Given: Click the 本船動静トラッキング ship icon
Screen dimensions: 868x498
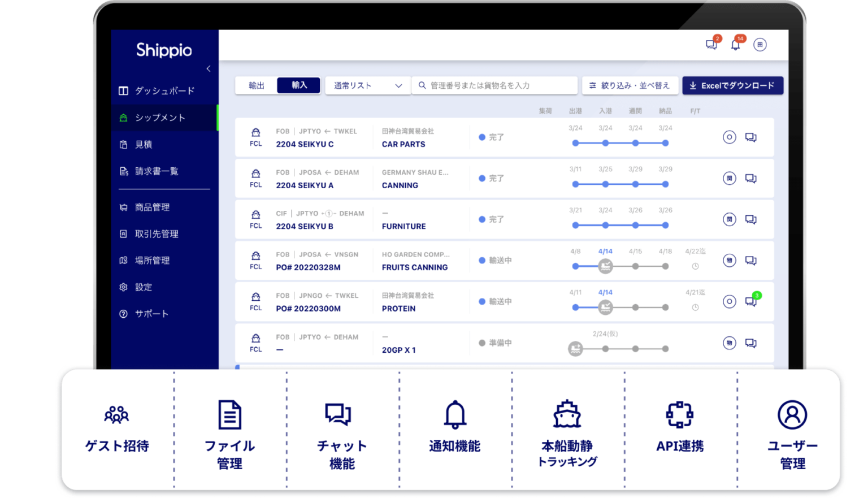Looking at the screenshot, I should pos(566,414).
